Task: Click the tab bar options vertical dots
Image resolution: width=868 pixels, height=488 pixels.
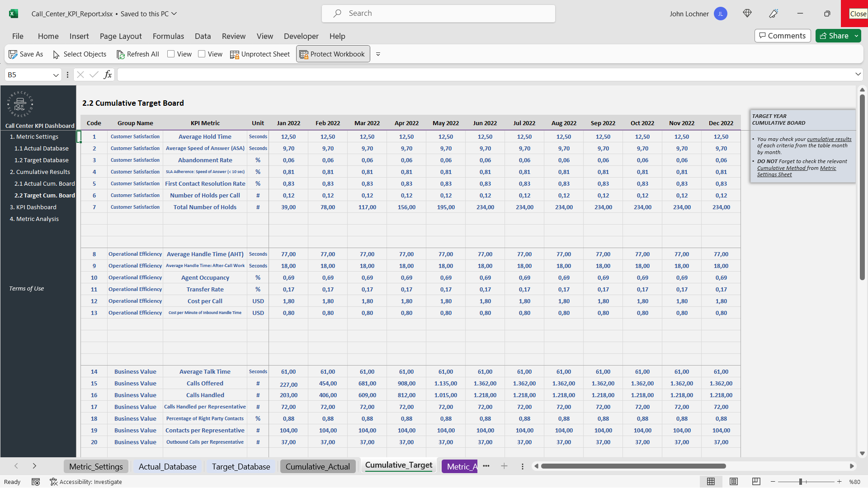Action: [x=523, y=466]
